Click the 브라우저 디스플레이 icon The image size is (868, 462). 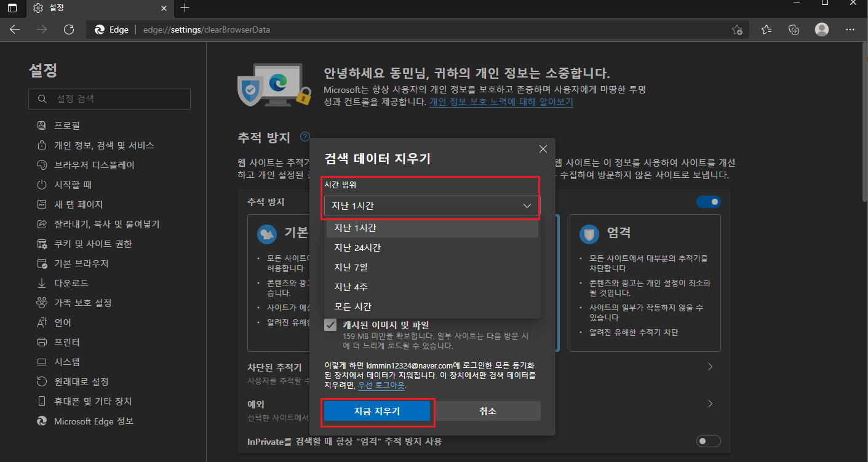click(42, 165)
